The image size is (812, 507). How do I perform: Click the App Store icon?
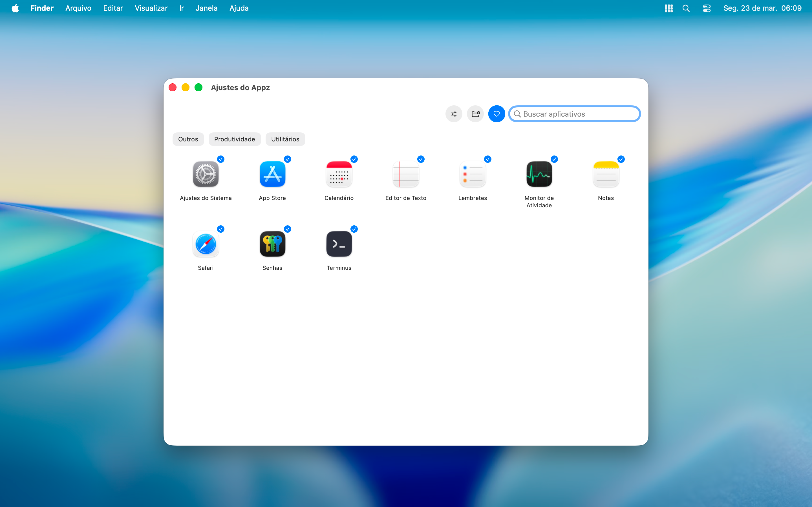tap(272, 174)
